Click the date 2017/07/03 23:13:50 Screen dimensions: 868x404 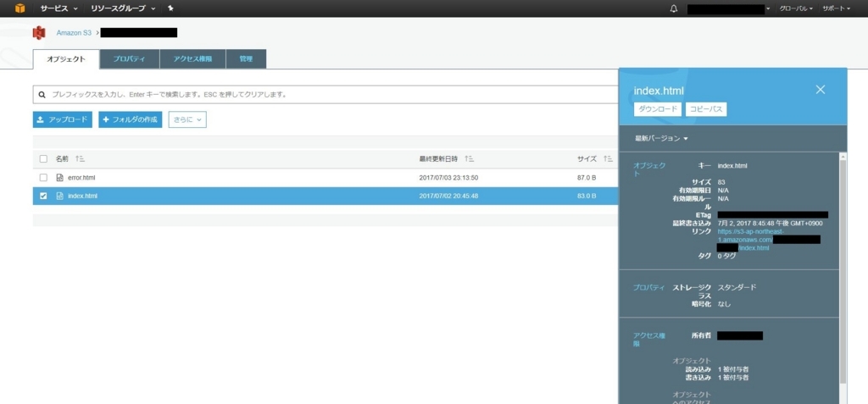coord(448,178)
